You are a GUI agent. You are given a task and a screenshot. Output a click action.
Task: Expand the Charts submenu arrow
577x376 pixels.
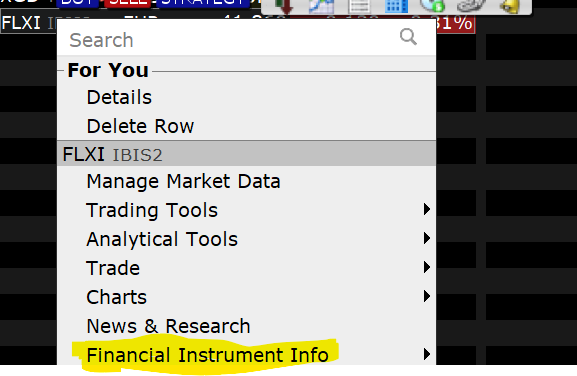tap(426, 296)
